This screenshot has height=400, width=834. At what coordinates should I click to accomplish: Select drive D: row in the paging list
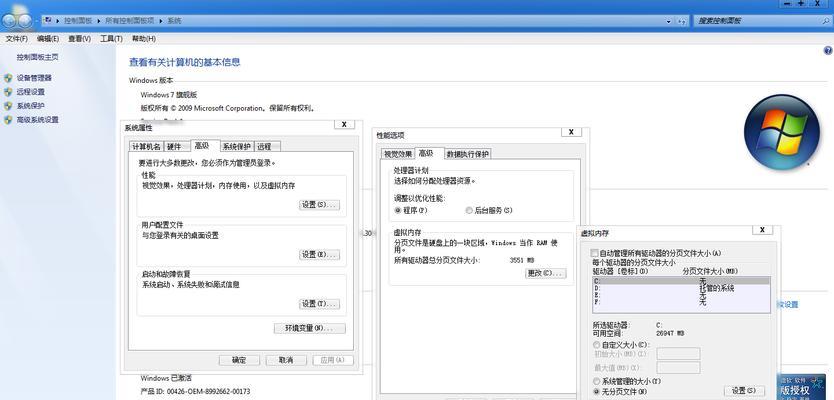(x=681, y=288)
